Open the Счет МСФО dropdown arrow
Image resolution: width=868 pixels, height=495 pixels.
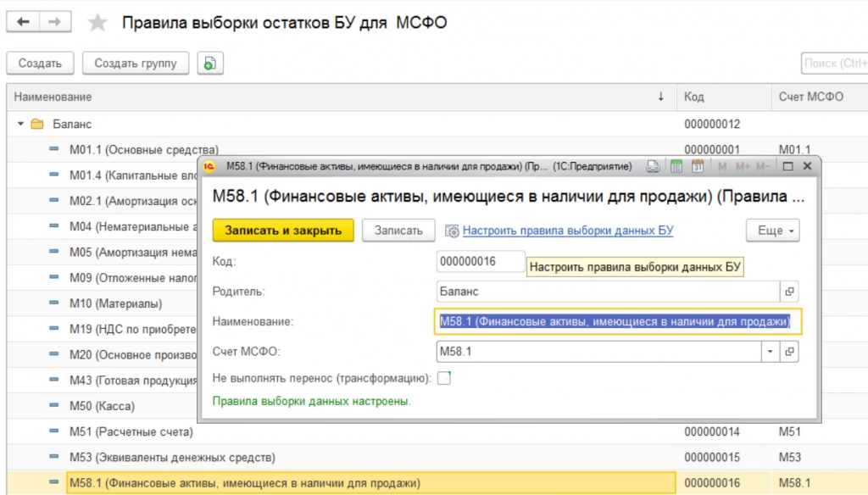pyautogui.click(x=770, y=352)
